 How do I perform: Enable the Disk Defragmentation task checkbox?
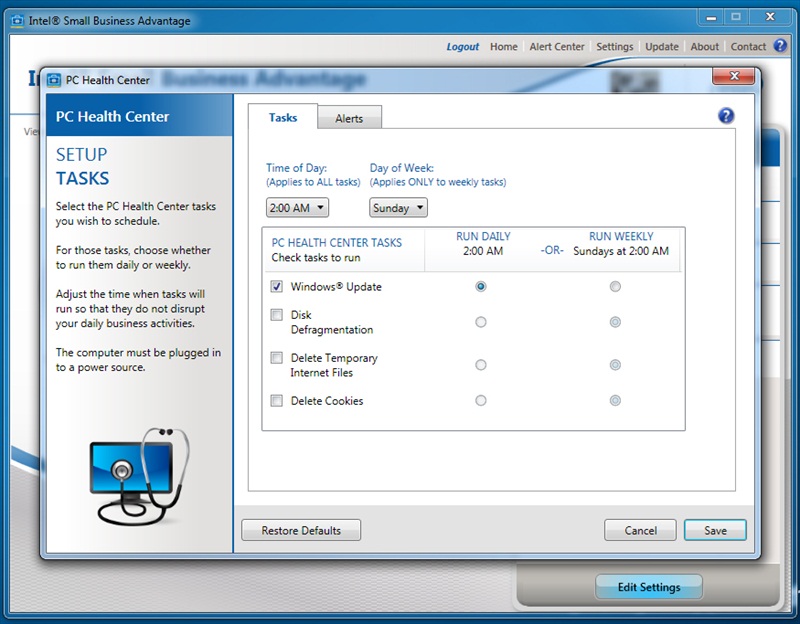[x=277, y=315]
